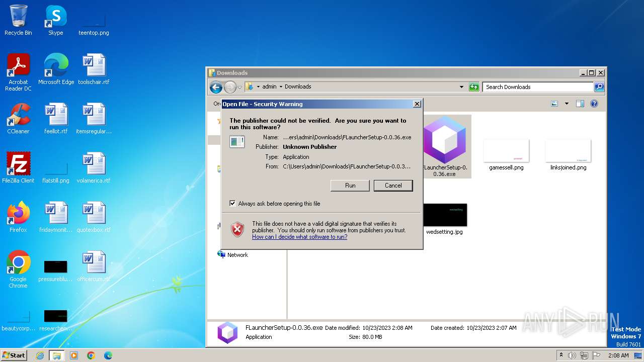Change view icon in Downloads toolbar
The width and height of the screenshot is (644, 362).
coord(554,104)
